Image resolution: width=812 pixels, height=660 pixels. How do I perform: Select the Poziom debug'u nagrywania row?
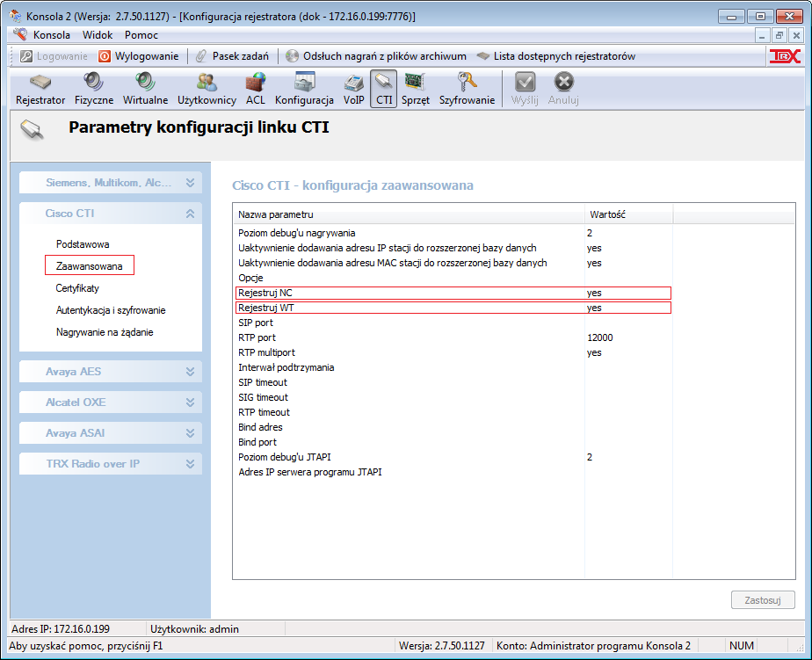(453, 233)
